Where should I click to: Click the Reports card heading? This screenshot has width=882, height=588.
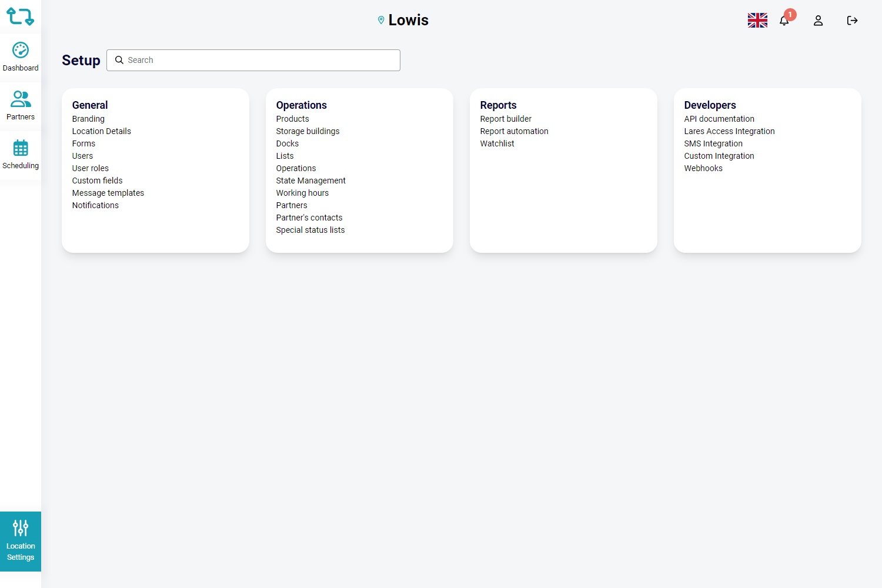click(x=499, y=105)
